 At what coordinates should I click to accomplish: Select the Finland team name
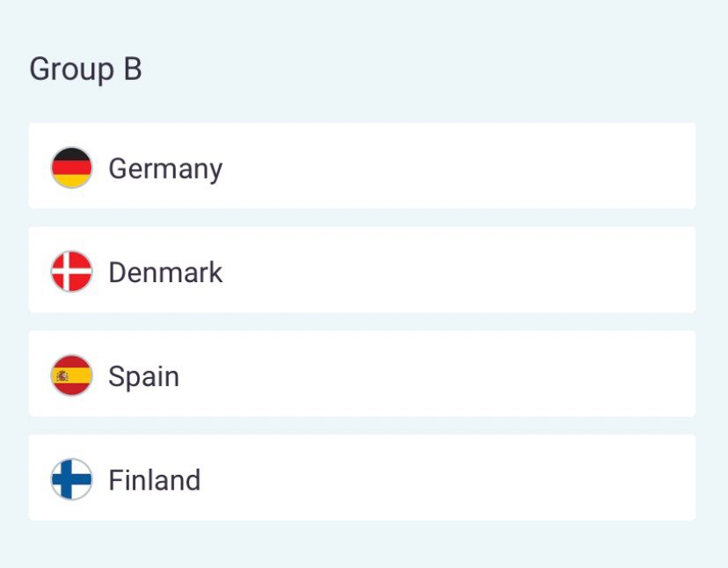(x=154, y=480)
